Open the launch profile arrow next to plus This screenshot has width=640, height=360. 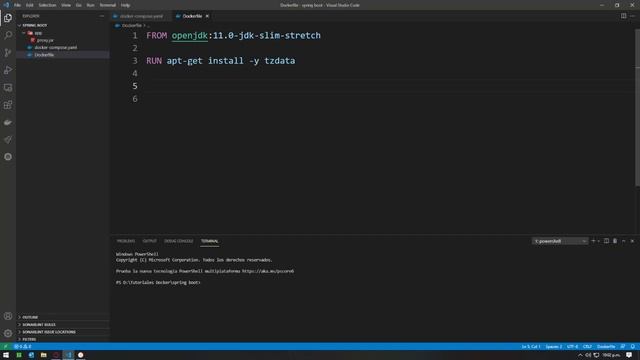(x=599, y=241)
